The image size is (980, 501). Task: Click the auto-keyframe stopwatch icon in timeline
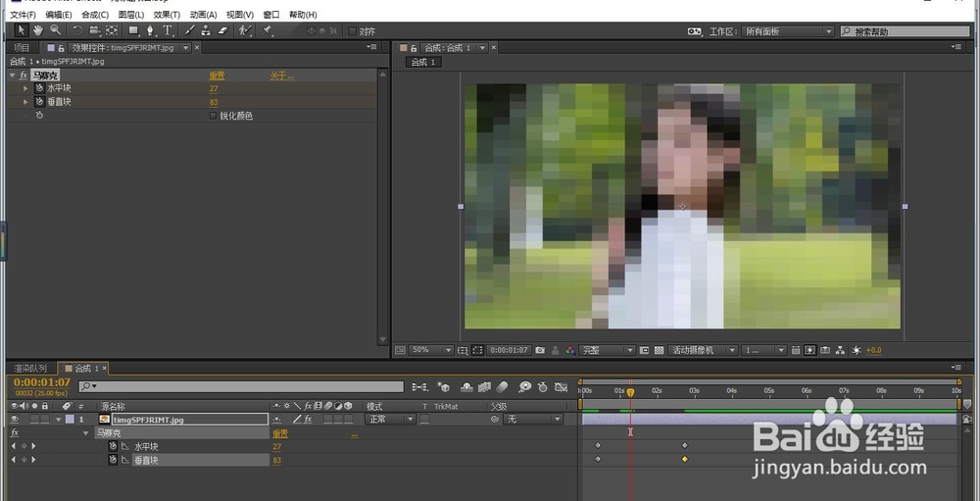pos(543,388)
